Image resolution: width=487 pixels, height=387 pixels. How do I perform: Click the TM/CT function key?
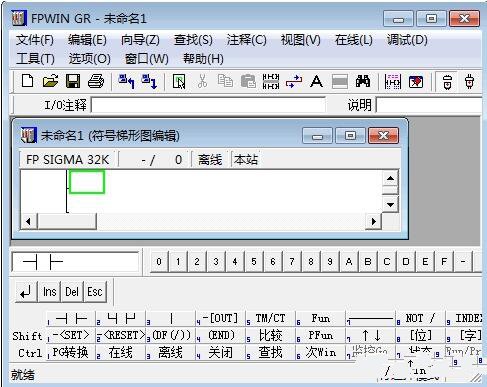271,319
